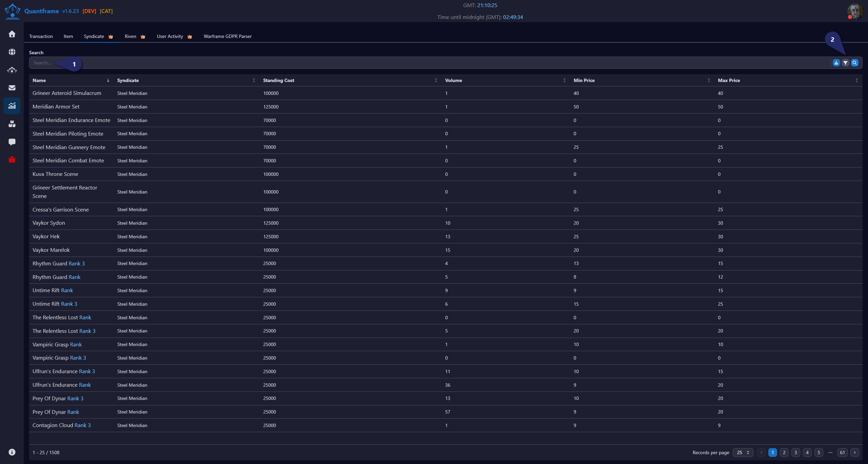This screenshot has width=868, height=464.
Task: Sort table by Volume column
Action: pos(506,80)
